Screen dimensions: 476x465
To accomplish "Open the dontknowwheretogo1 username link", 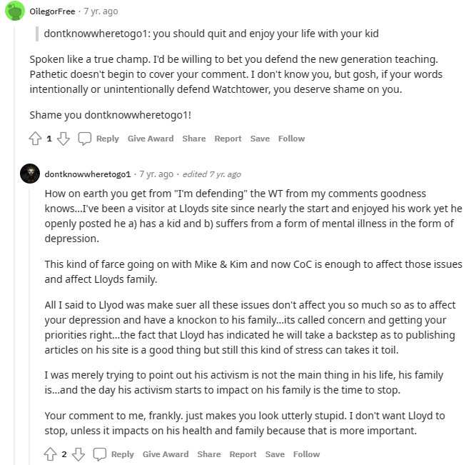I will [x=88, y=174].
